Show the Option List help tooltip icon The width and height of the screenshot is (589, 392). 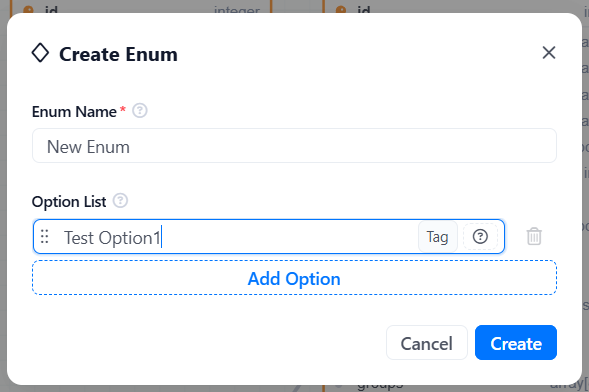pos(121,201)
